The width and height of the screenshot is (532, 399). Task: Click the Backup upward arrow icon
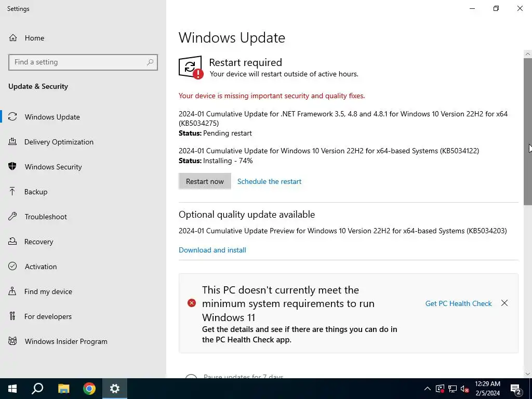coord(12,192)
